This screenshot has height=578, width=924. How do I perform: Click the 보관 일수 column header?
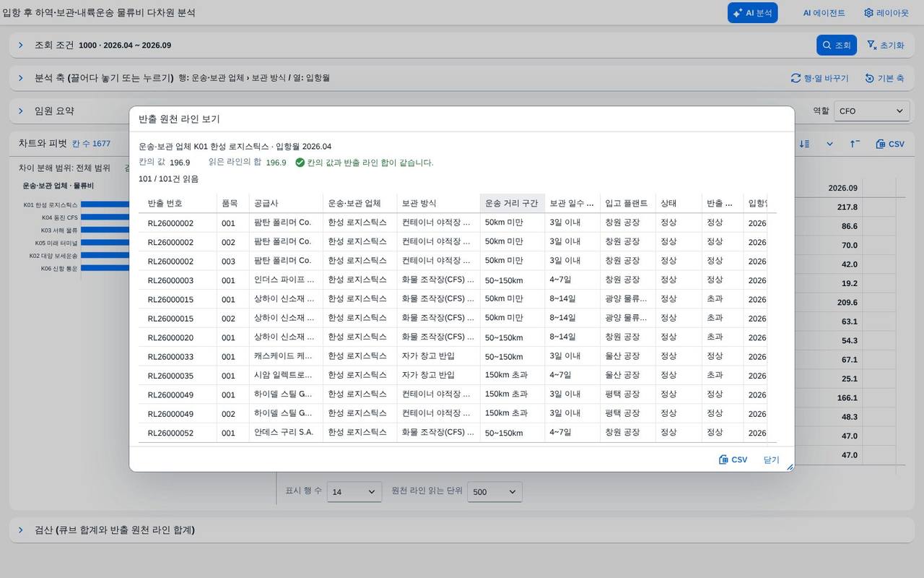click(x=572, y=203)
